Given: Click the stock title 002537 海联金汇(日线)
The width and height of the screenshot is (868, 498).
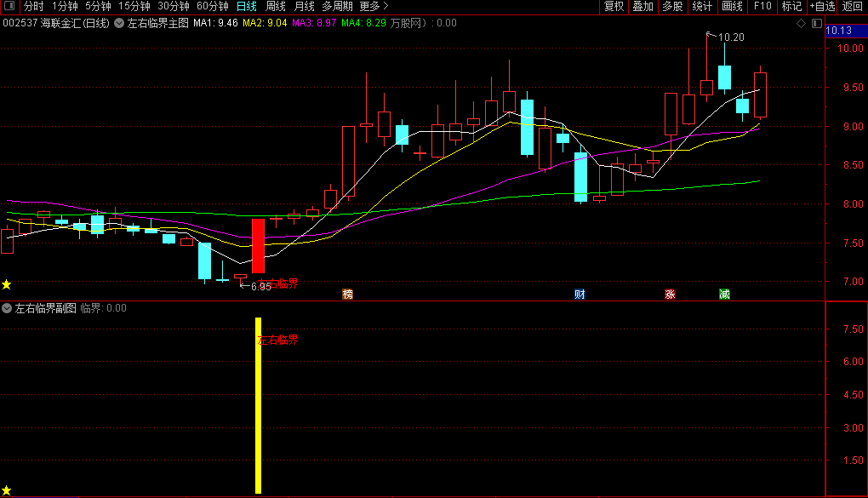Looking at the screenshot, I should [x=56, y=23].
